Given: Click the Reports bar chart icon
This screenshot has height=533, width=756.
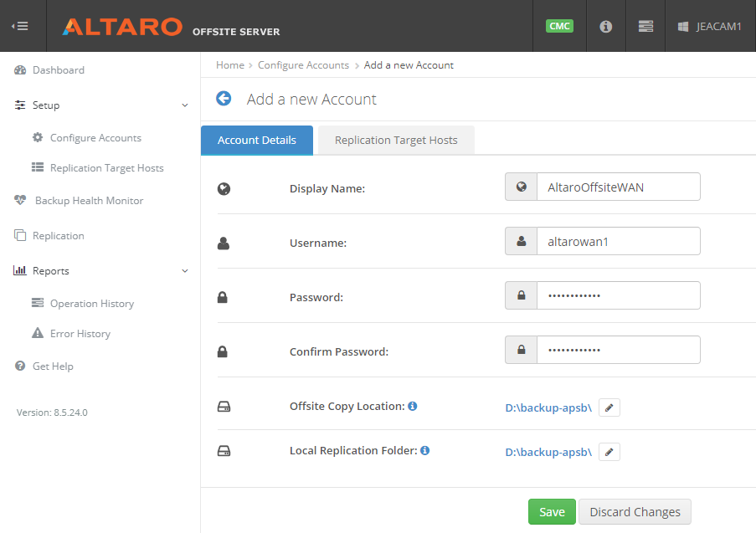Looking at the screenshot, I should (x=20, y=270).
